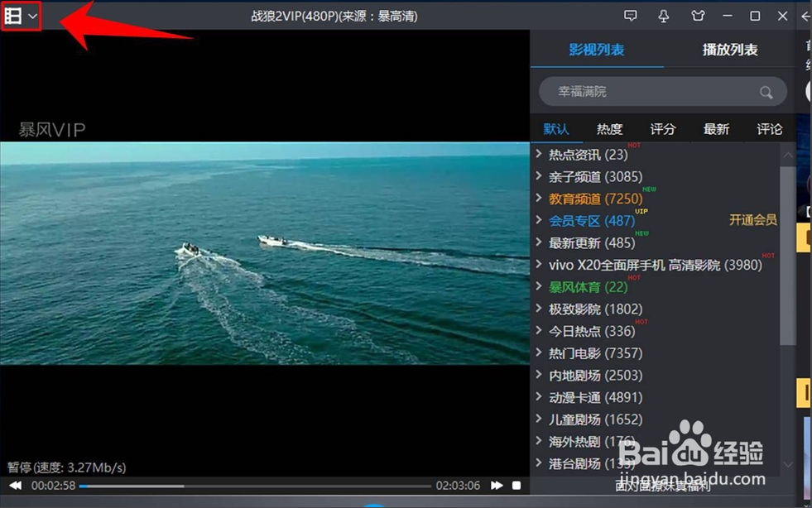Expand the 极致影院 (1802) category arrow
This screenshot has width=812, height=508.
539,308
